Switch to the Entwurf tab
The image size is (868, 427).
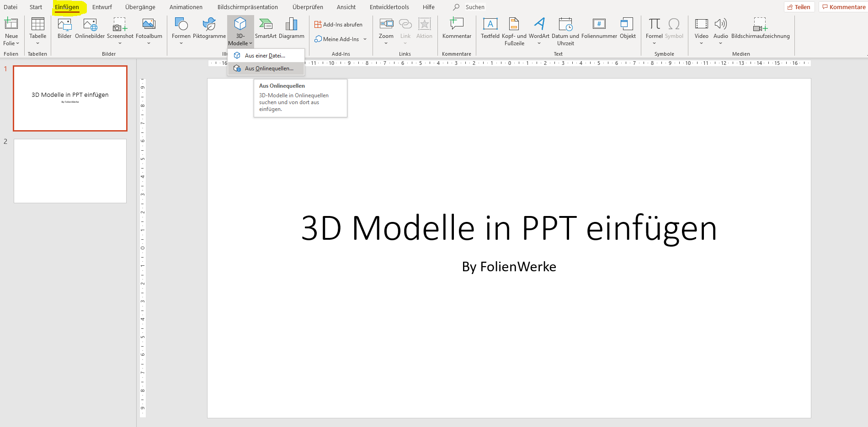102,7
